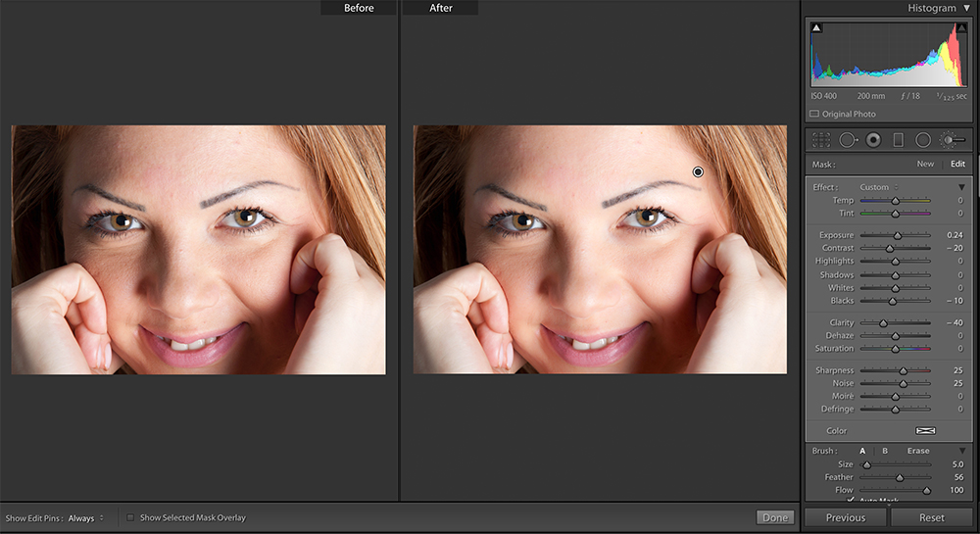Image resolution: width=980 pixels, height=534 pixels.
Task: Click the 200 mm focal length readout
Action: 870,96
